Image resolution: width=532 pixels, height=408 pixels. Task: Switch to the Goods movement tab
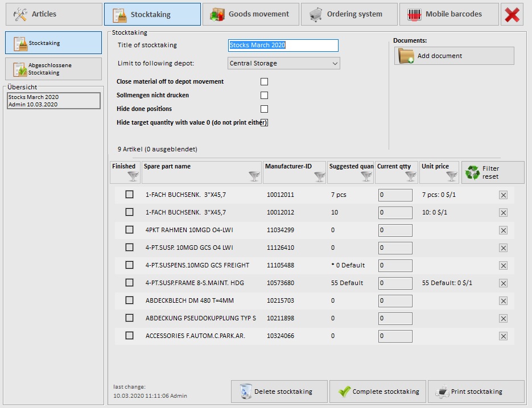[250, 14]
